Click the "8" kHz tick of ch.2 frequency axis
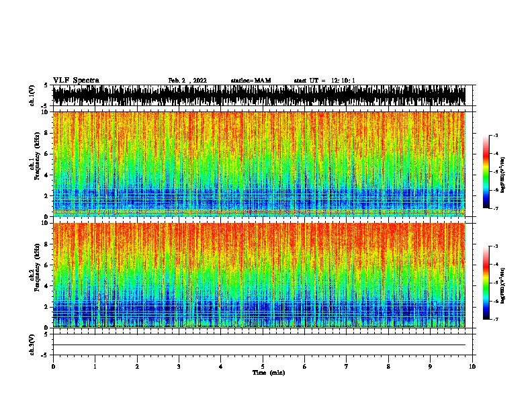This screenshot has height=411, width=532. tap(48, 244)
